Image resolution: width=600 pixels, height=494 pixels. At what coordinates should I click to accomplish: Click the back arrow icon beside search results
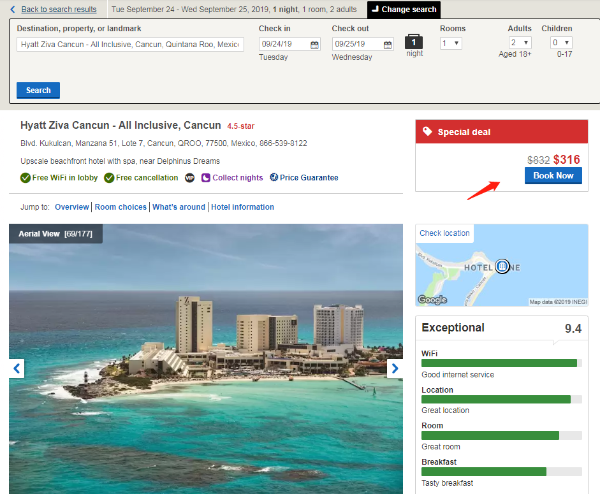pos(13,9)
